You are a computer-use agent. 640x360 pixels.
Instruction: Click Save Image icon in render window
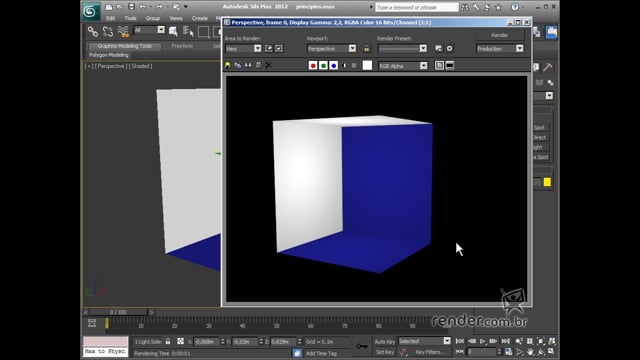coord(228,65)
